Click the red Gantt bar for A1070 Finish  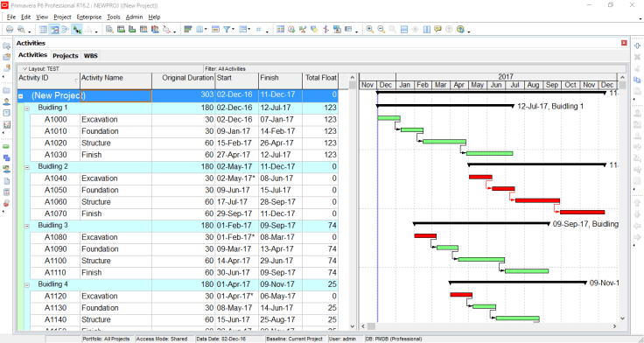583,213
